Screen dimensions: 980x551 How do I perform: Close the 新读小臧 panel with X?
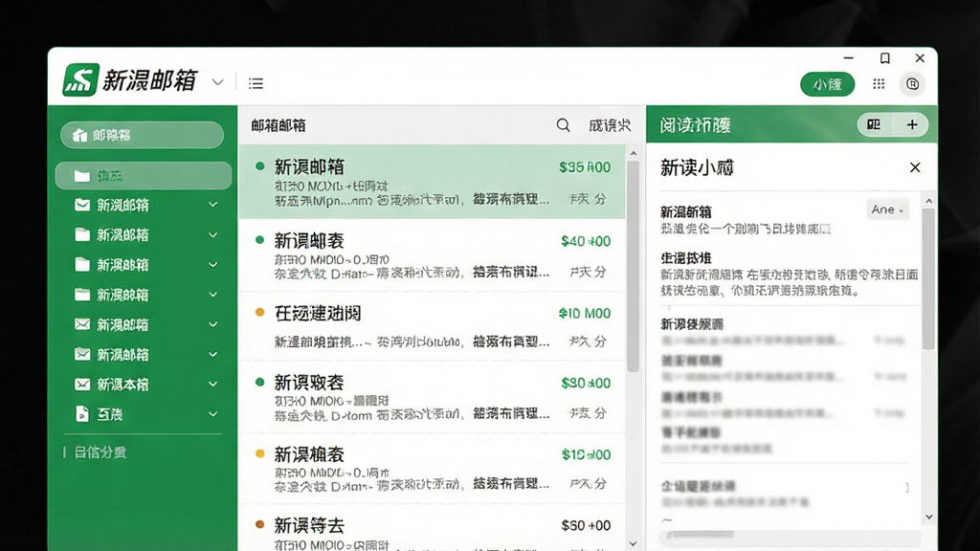tap(915, 167)
